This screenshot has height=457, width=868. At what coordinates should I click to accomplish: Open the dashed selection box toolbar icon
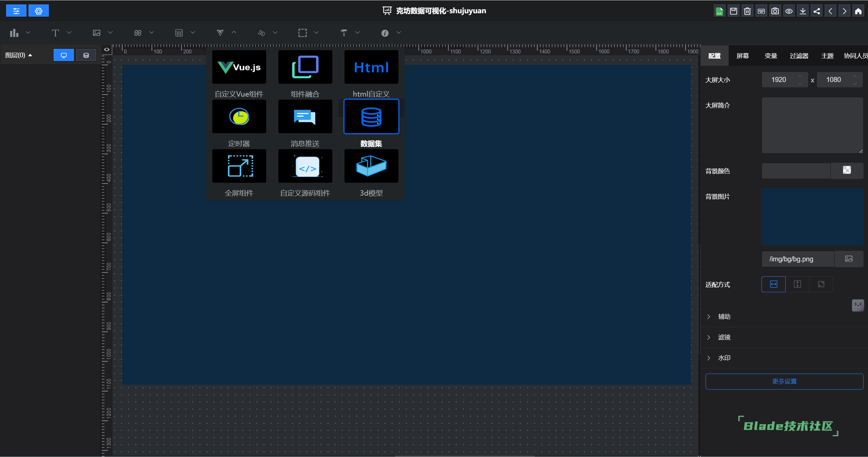pos(302,33)
